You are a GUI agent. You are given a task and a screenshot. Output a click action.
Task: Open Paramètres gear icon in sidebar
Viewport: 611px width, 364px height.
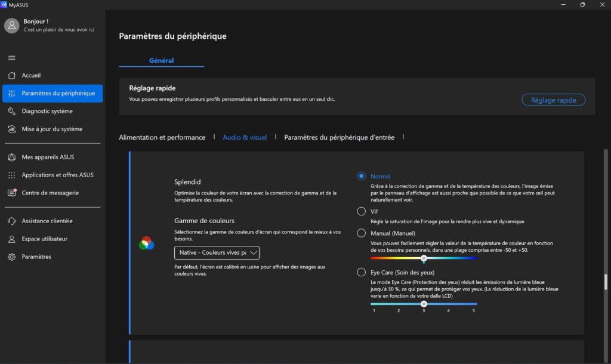(11, 257)
